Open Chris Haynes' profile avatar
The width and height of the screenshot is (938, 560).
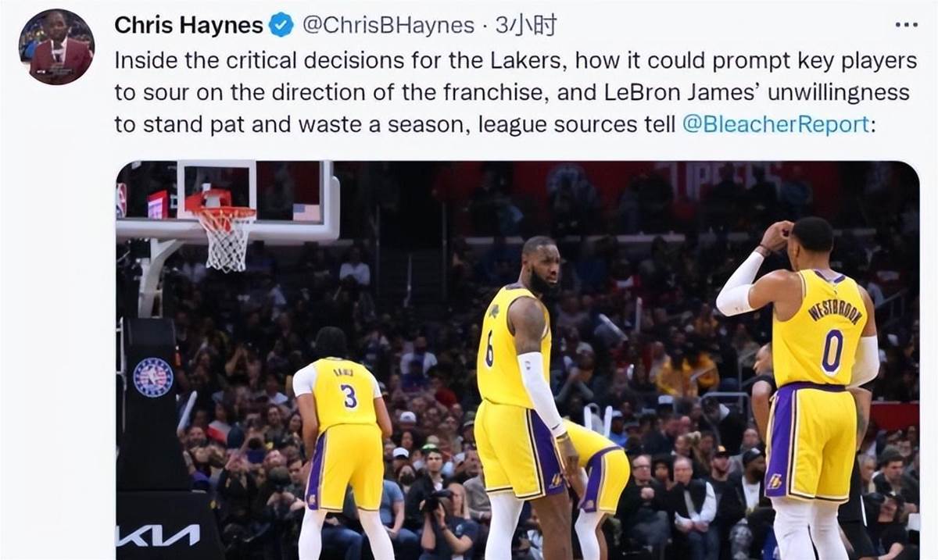[x=56, y=47]
